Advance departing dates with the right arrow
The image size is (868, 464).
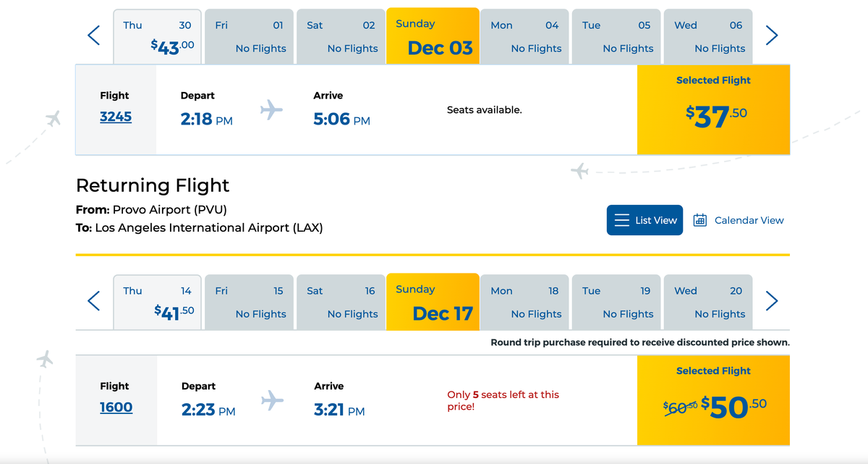tap(772, 35)
